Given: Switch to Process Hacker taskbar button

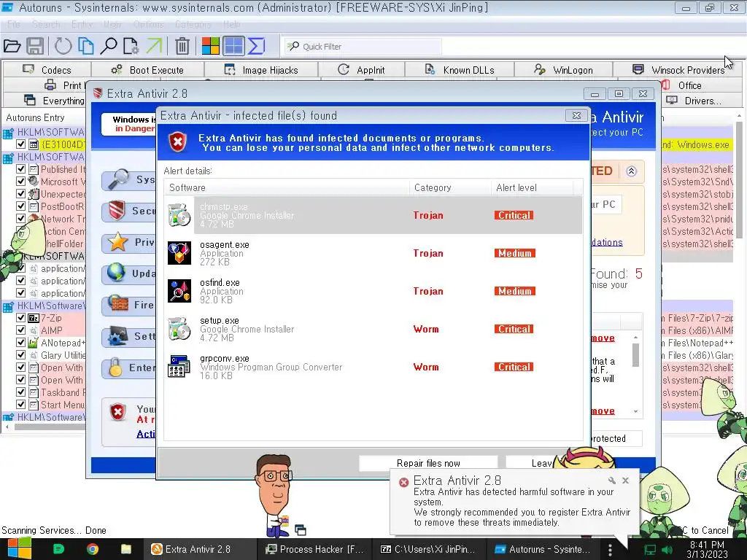Looking at the screenshot, I should point(314,549).
